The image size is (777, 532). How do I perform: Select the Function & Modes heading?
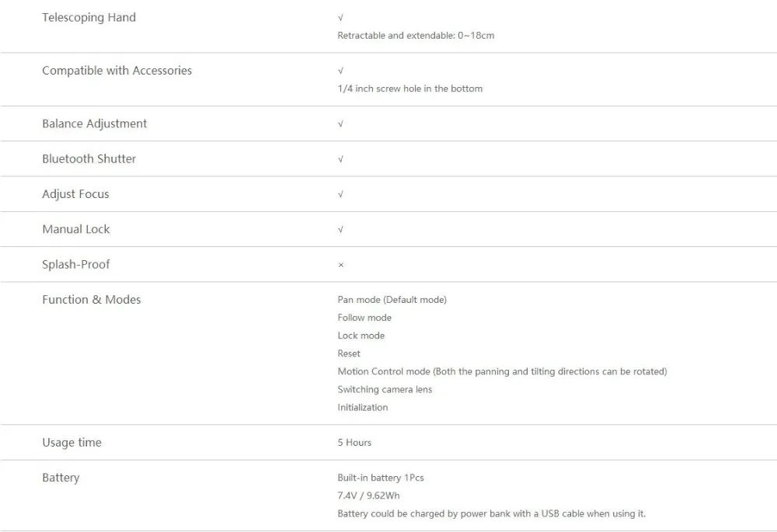(91, 300)
